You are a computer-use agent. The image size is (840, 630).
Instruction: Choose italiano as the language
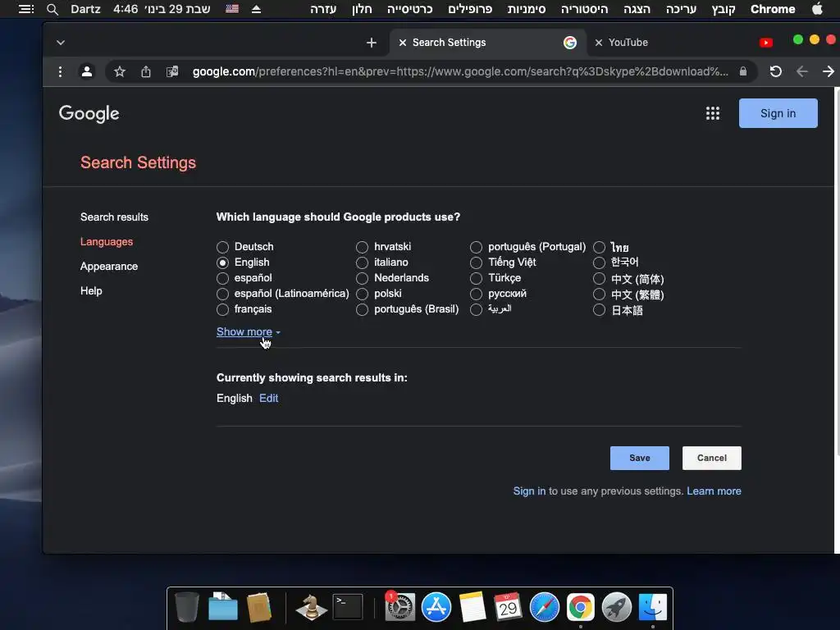362,262
